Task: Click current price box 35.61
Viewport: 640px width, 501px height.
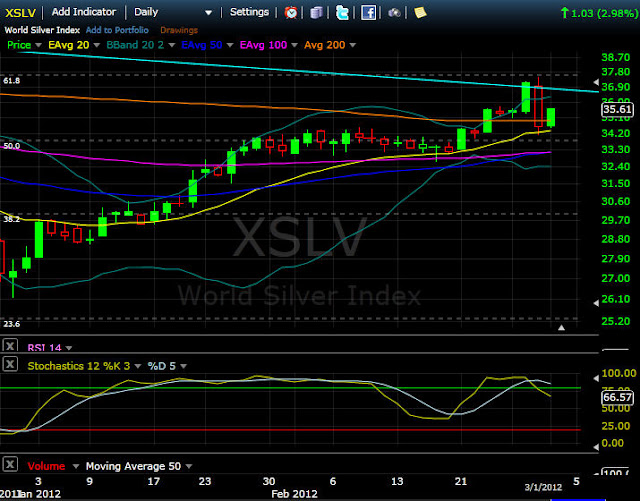Action: [618, 109]
